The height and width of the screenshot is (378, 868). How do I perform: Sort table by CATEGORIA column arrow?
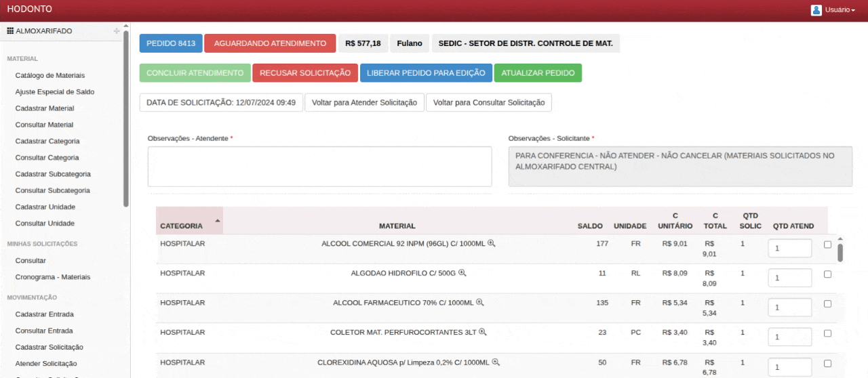(217, 221)
